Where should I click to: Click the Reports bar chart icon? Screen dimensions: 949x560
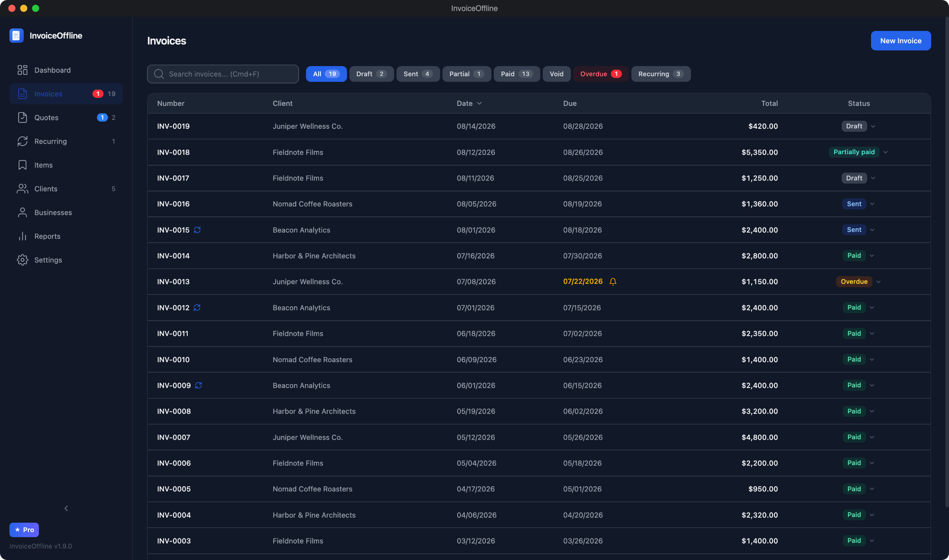pyautogui.click(x=22, y=236)
